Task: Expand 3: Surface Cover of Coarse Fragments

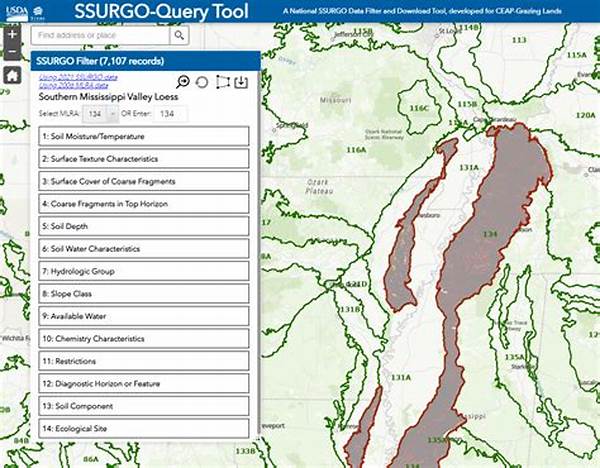Action: [x=144, y=181]
